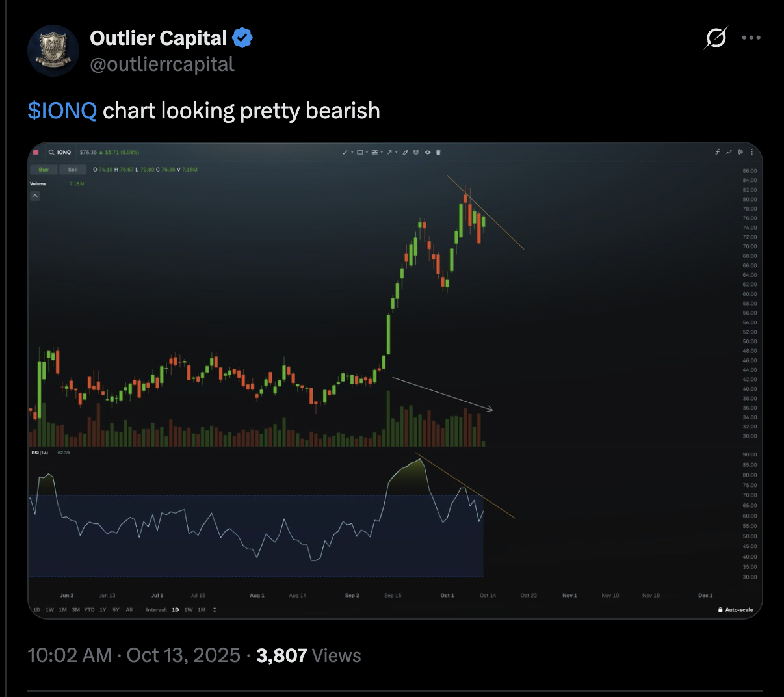Image resolution: width=784 pixels, height=697 pixels.
Task: Click the IONQ ticker search field
Action: pos(60,152)
